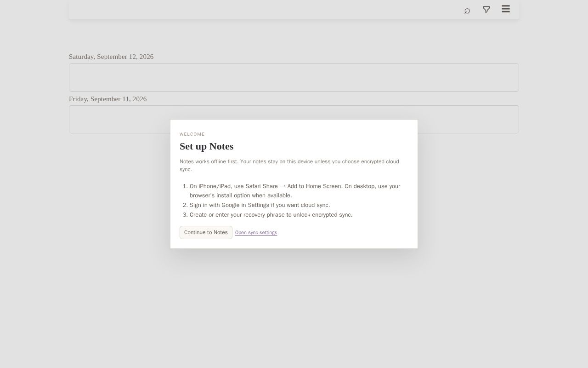Click the Friday, September 11, 2026 date label
588x368 pixels.
[107, 99]
